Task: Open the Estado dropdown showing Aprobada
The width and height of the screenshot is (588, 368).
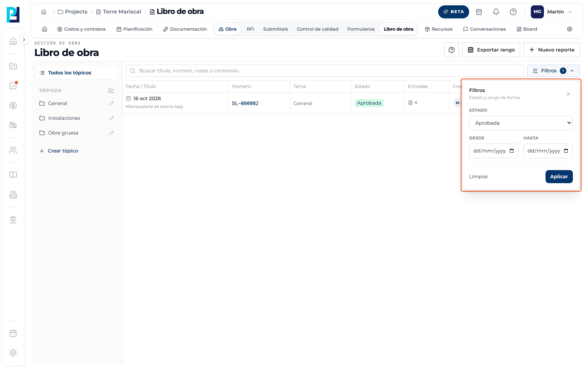Action: pos(521,123)
